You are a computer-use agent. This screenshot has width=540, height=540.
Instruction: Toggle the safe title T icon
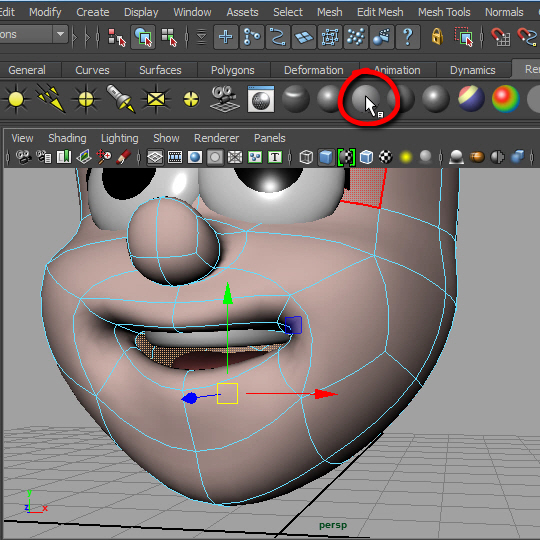[275, 157]
